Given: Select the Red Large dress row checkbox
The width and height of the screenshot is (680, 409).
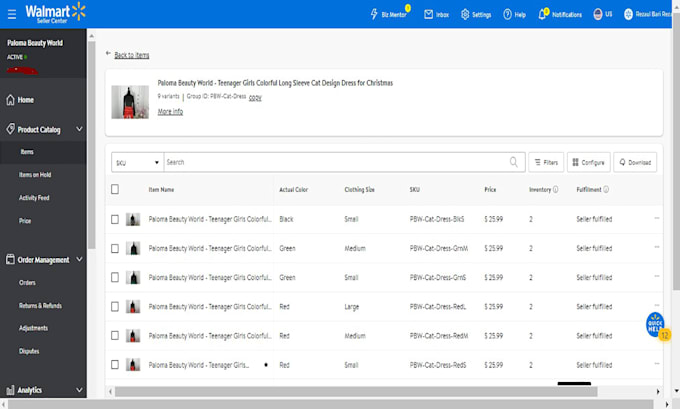Looking at the screenshot, I should (x=115, y=307).
